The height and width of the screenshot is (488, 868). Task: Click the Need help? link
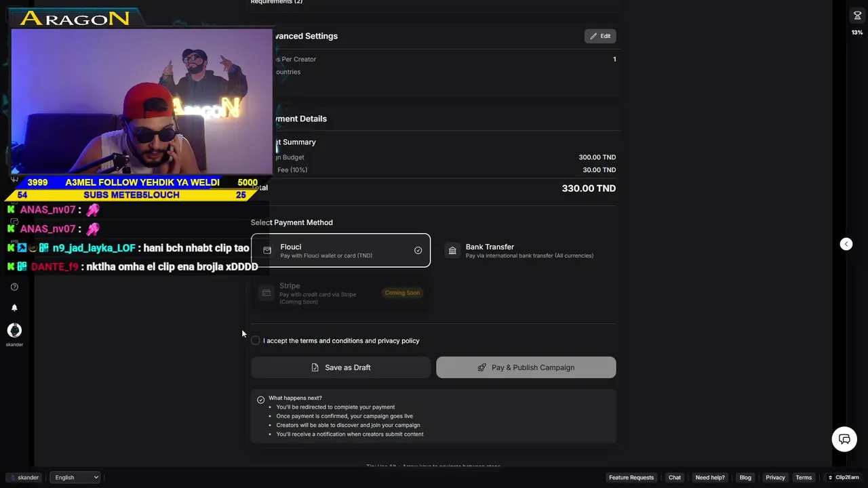coord(710,477)
